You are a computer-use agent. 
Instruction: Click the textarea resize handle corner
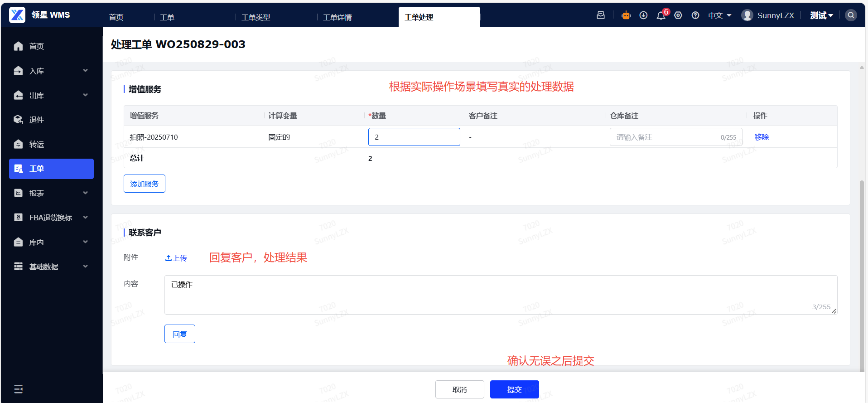(x=834, y=311)
